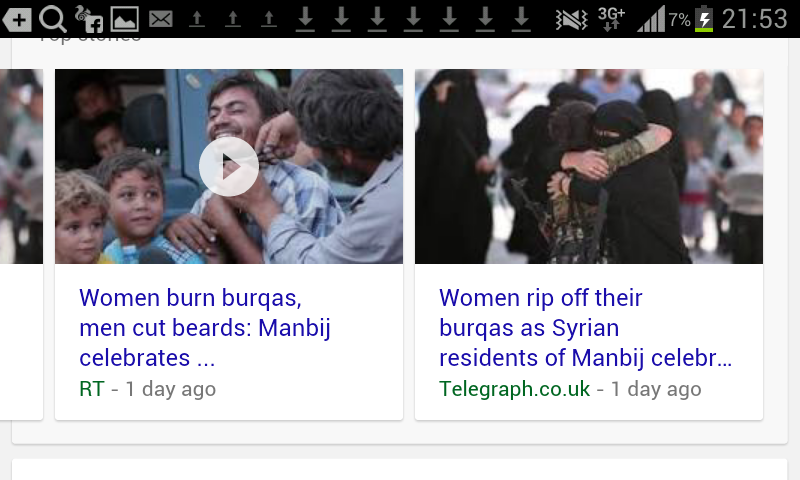The image size is (800, 480).
Task: Tap the partially visible story card on left
Action: pyautogui.click(x=21, y=245)
